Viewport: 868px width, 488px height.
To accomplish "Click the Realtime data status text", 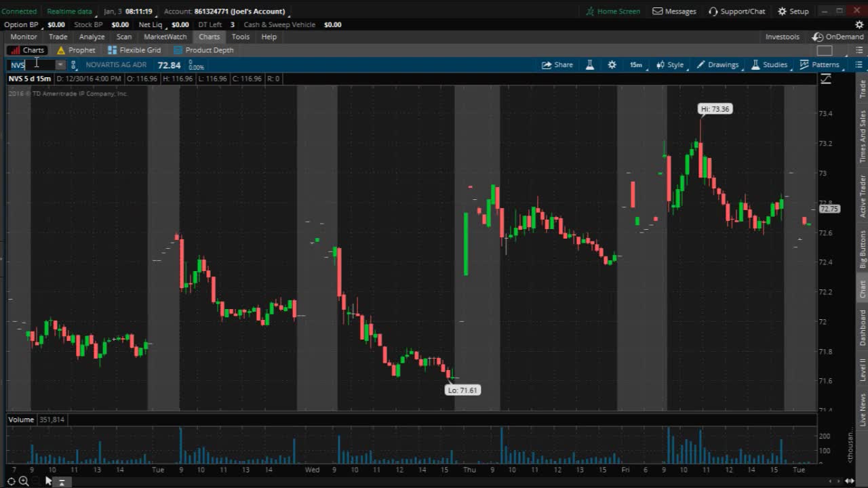I will pos(69,12).
